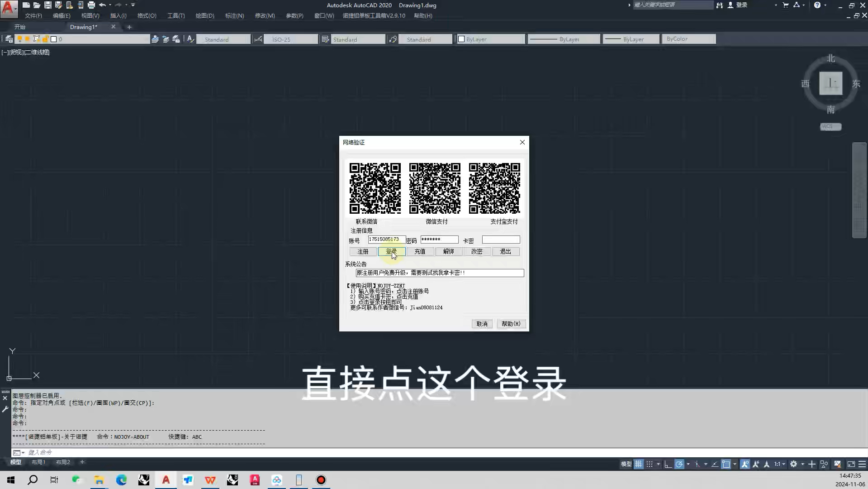Open the ByLayer linetype dropdown
This screenshot has width=868, height=489.
564,39
